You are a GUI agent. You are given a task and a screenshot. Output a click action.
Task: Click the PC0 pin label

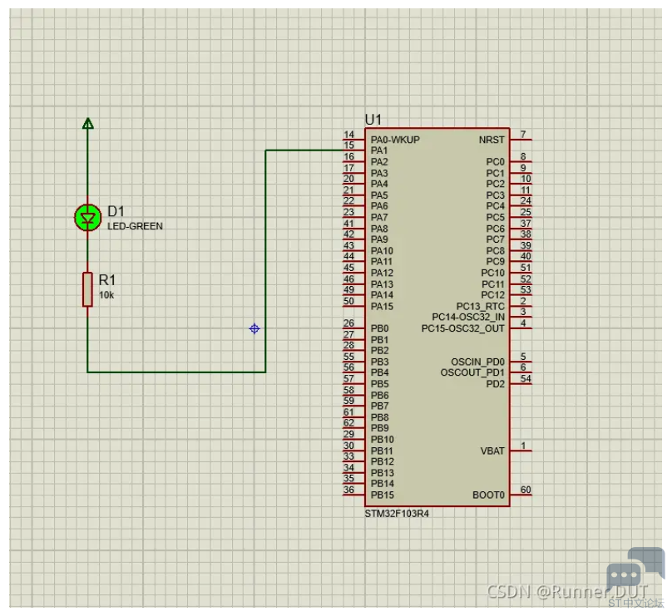496,162
